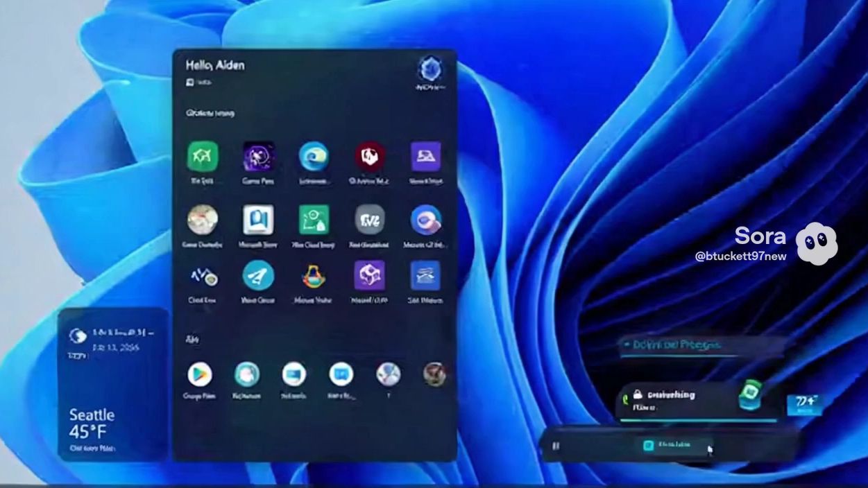The image size is (868, 488).
Task: Click the Hello, Aiden greeting header
Action: click(x=215, y=65)
